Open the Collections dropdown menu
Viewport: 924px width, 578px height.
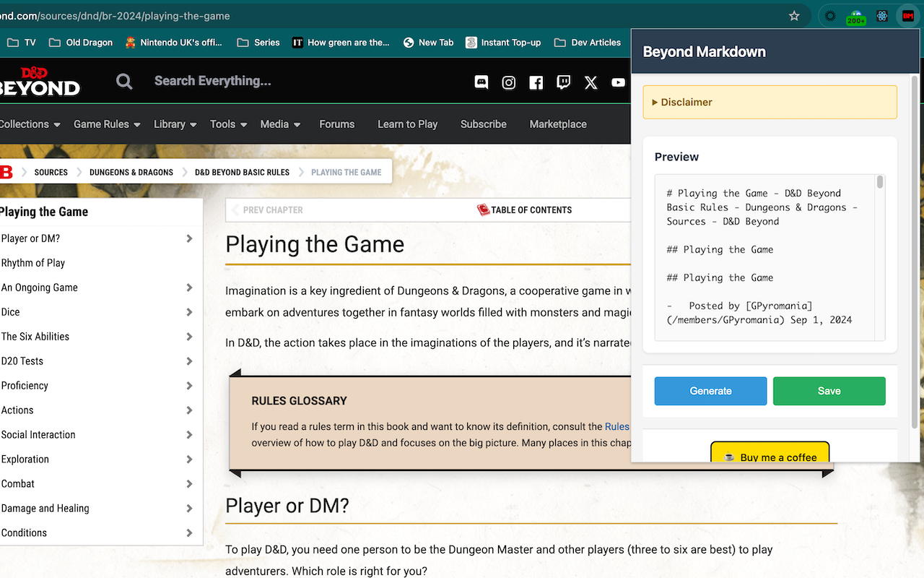(30, 124)
